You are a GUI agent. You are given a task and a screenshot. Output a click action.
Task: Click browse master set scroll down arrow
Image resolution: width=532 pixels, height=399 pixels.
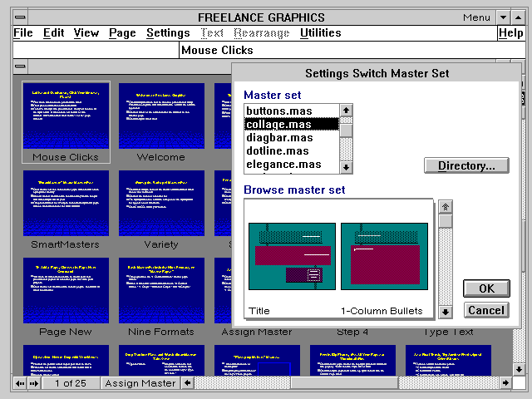tap(446, 312)
